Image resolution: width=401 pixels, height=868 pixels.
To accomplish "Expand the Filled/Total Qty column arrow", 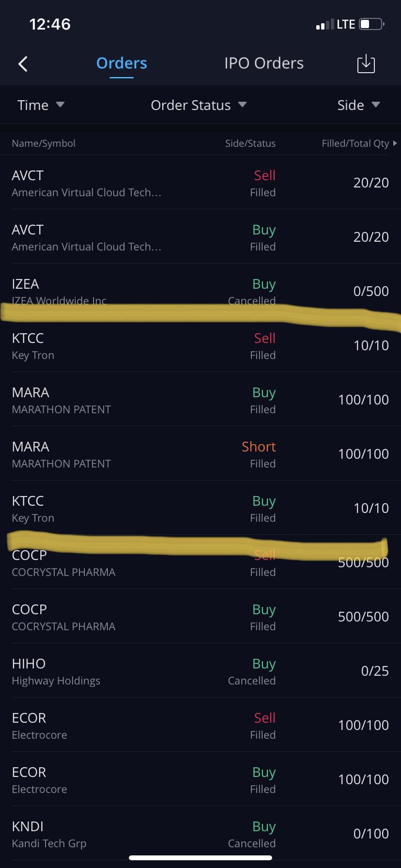I will tap(395, 143).
